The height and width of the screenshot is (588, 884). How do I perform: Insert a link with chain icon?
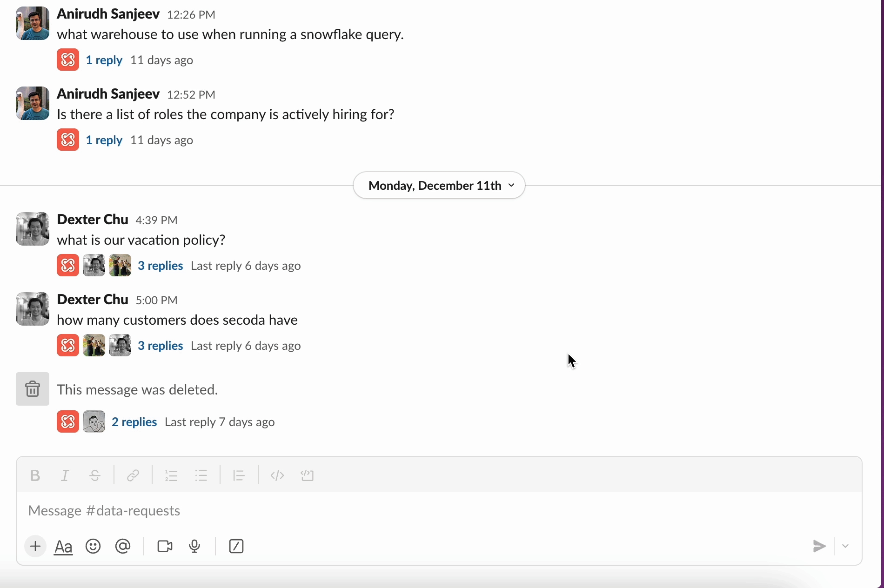(133, 475)
